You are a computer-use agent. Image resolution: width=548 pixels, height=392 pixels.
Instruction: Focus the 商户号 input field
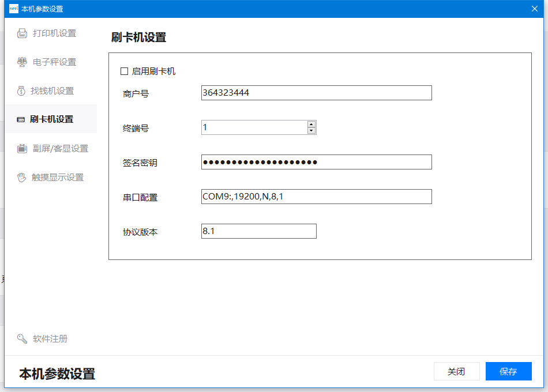coord(316,93)
